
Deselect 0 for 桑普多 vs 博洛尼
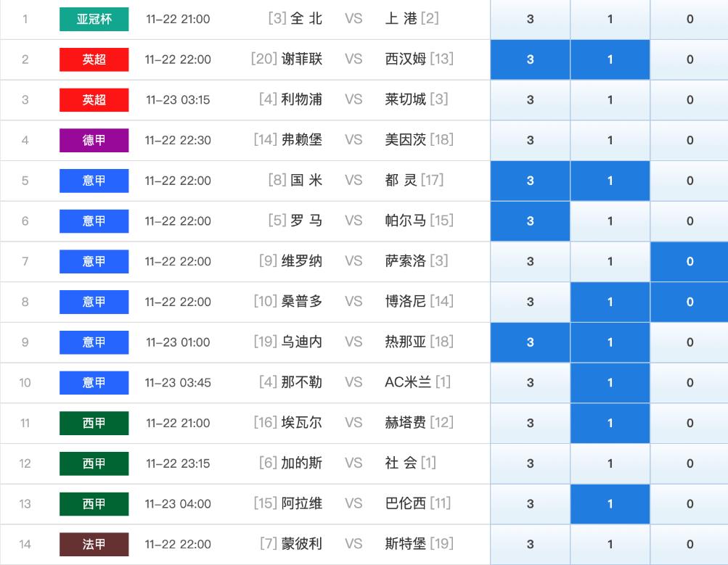pos(690,302)
